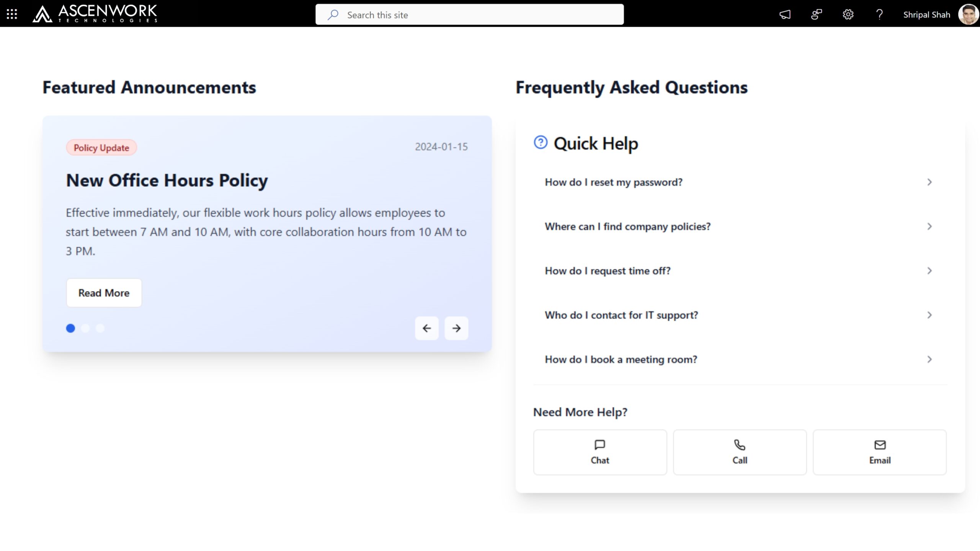980x551 pixels.
Task: Switch to the third carousel dot
Action: click(x=100, y=328)
